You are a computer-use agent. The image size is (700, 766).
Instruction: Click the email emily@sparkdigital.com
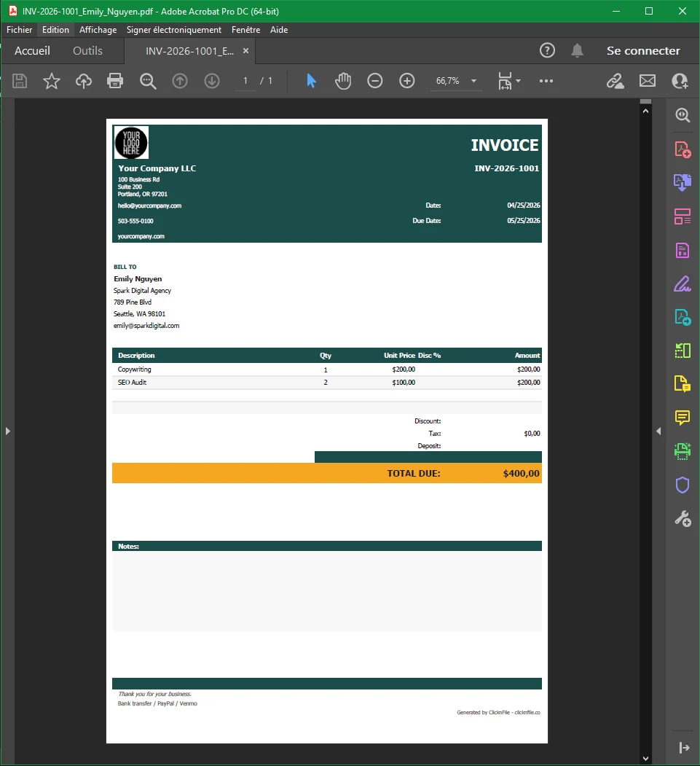click(146, 325)
